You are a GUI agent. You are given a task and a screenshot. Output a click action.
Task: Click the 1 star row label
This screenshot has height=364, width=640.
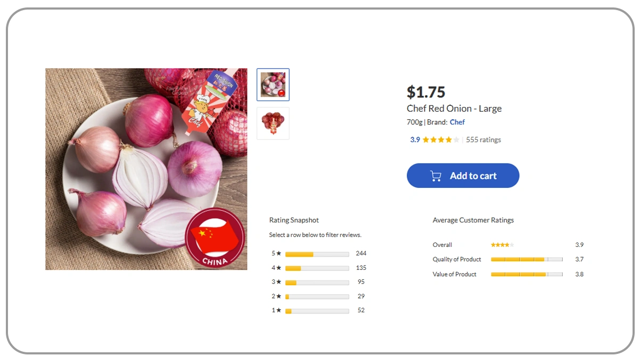tap(276, 310)
